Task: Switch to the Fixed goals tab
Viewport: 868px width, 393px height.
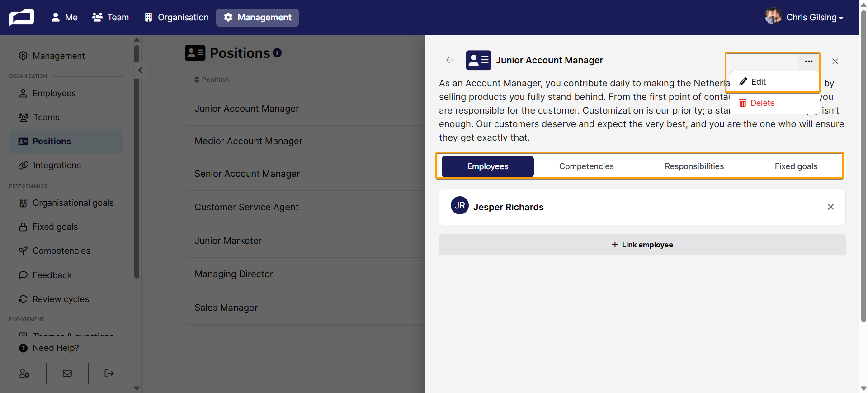Action: [796, 166]
